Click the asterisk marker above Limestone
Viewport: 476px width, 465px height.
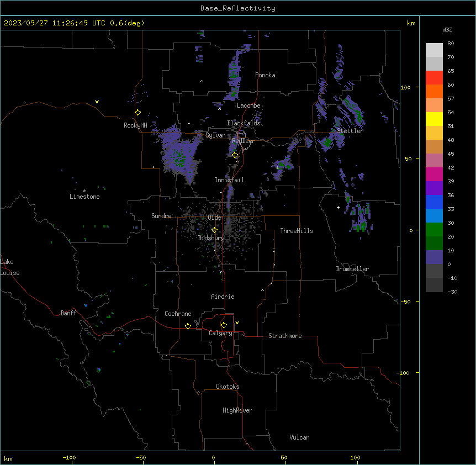click(84, 191)
